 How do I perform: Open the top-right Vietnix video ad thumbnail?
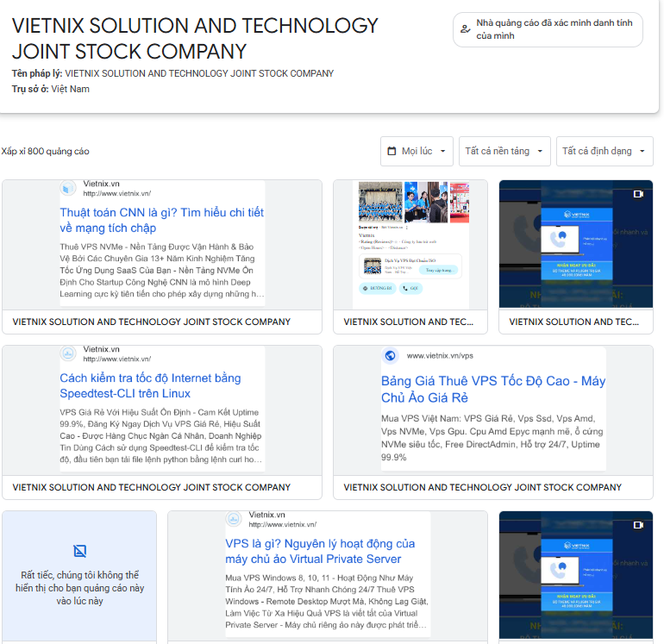tap(576, 244)
